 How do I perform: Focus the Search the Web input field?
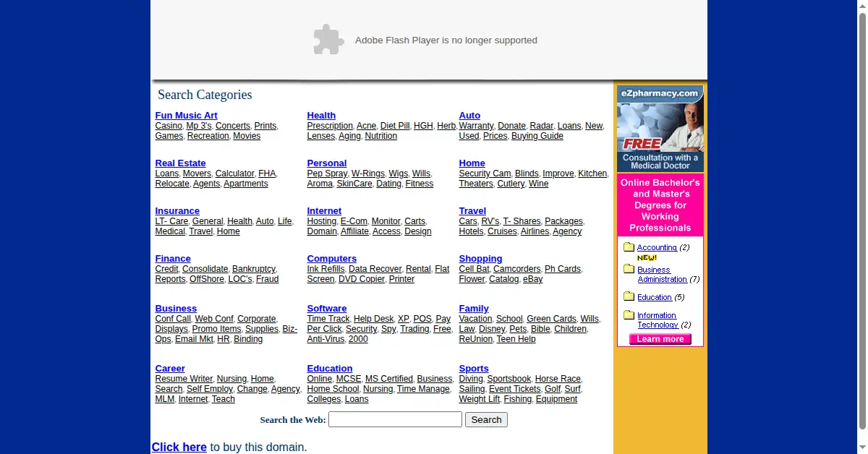(x=395, y=419)
